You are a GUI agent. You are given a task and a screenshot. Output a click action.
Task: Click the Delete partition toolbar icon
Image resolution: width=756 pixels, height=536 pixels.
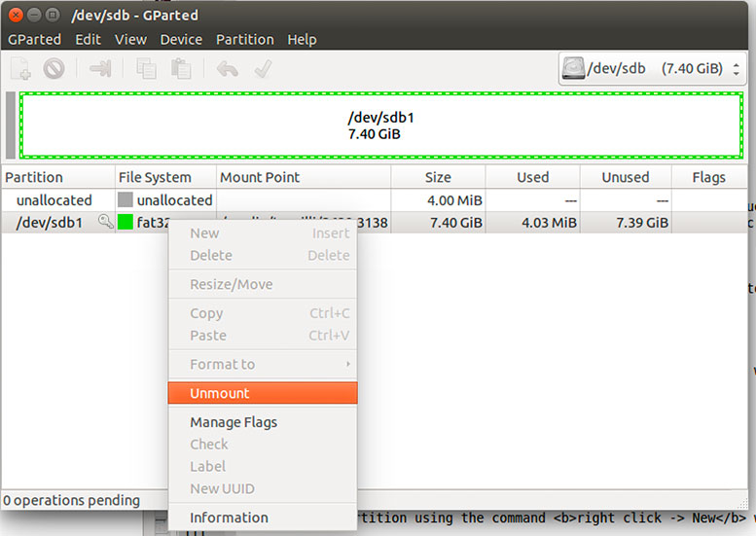click(x=54, y=68)
